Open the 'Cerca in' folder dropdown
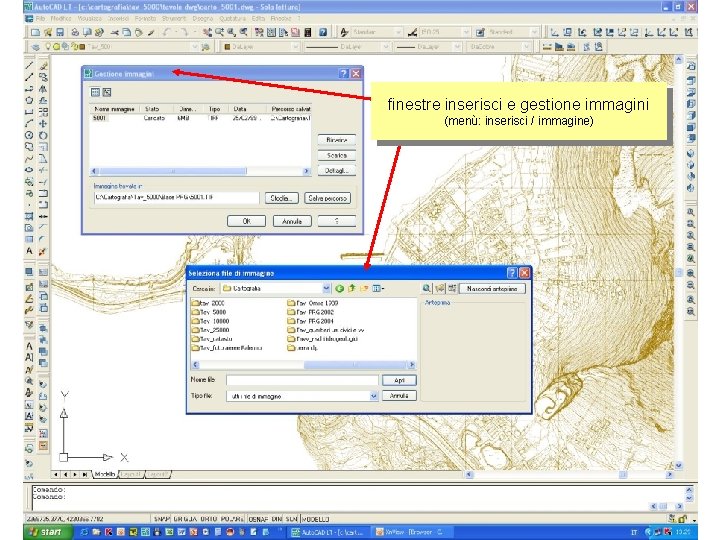The width and height of the screenshot is (720, 540). click(x=326, y=288)
